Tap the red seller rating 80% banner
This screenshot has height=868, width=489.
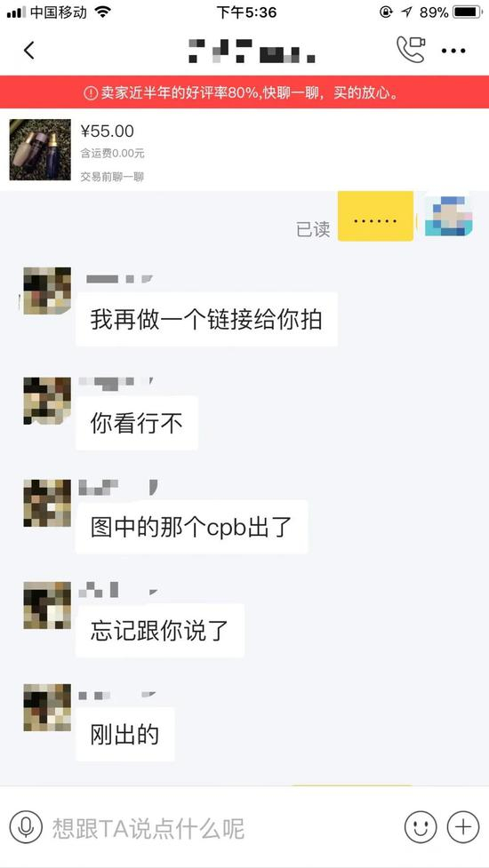244,92
